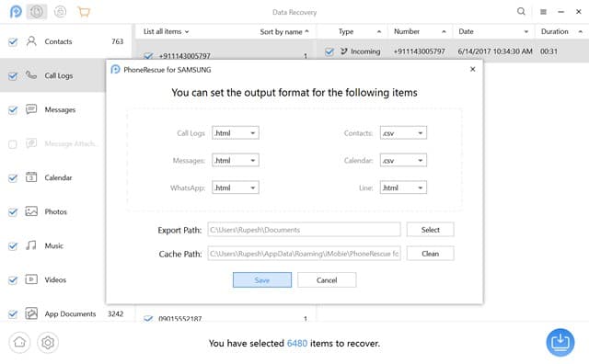Viewport: 589px width, 364px height.
Task: Select Photos category in sidebar
Action: point(52,211)
